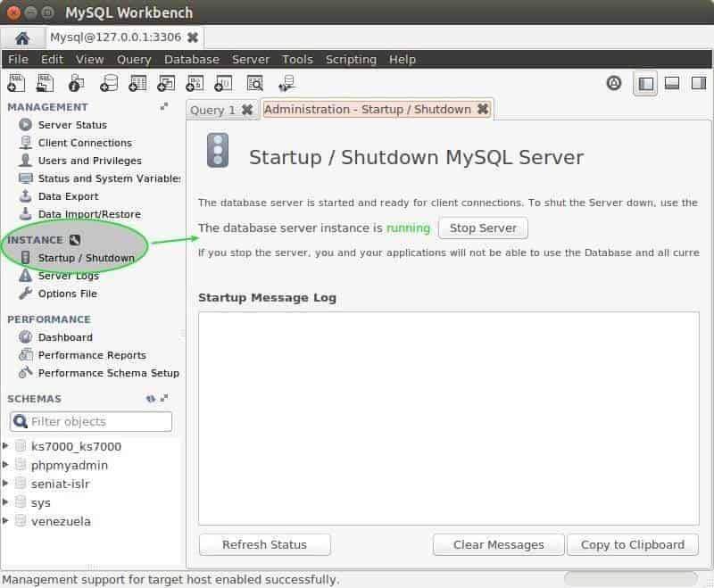The image size is (714, 588).
Task: Open SQL script file icon
Action: tap(46, 83)
